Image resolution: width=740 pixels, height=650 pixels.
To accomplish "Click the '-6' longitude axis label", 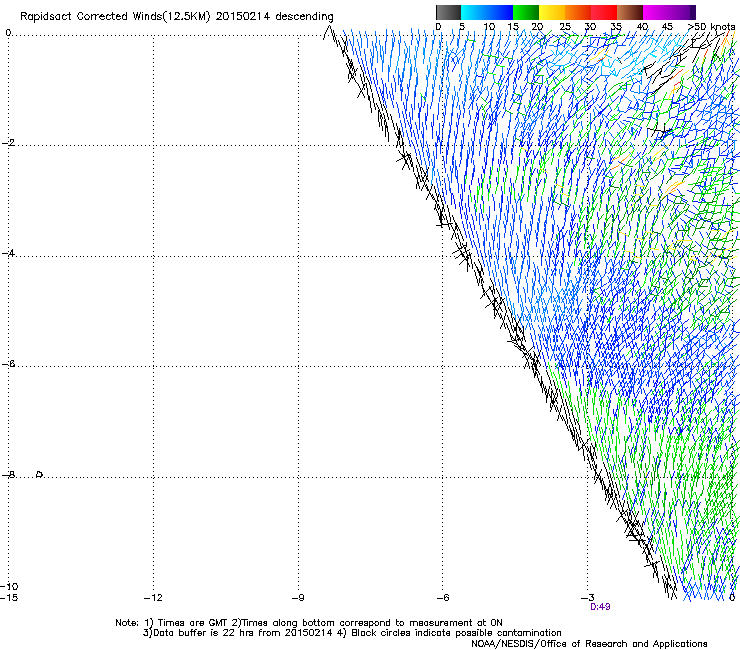I will click(443, 598).
